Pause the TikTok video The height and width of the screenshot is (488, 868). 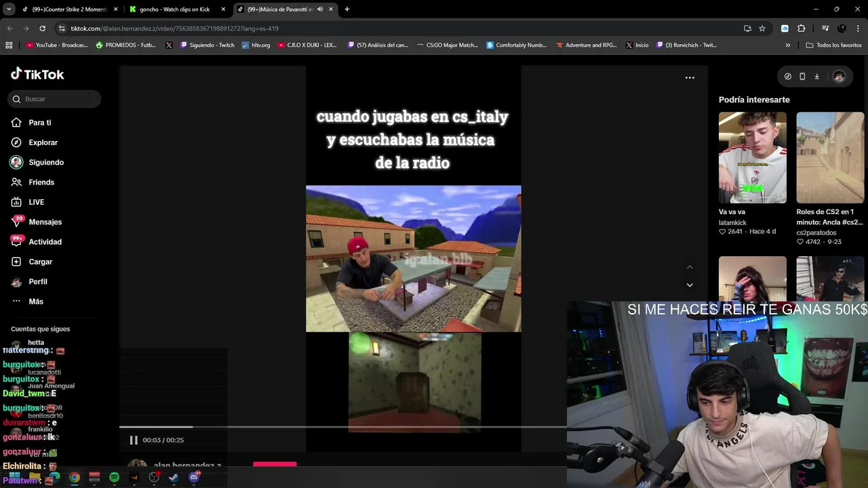click(134, 440)
